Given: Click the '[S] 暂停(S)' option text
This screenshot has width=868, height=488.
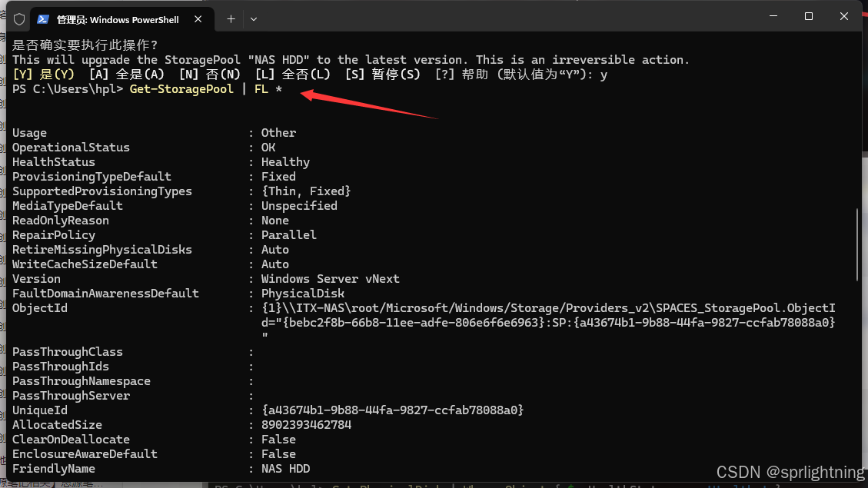Looking at the screenshot, I should click(383, 74).
